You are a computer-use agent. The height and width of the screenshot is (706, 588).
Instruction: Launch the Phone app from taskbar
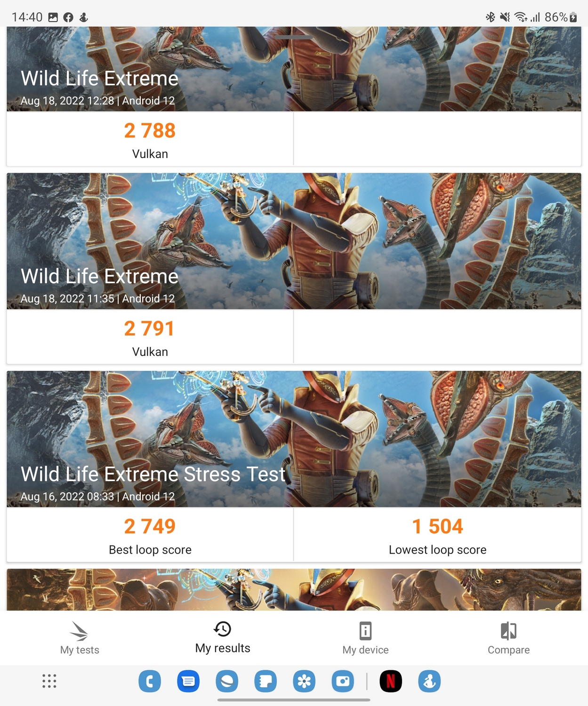150,681
